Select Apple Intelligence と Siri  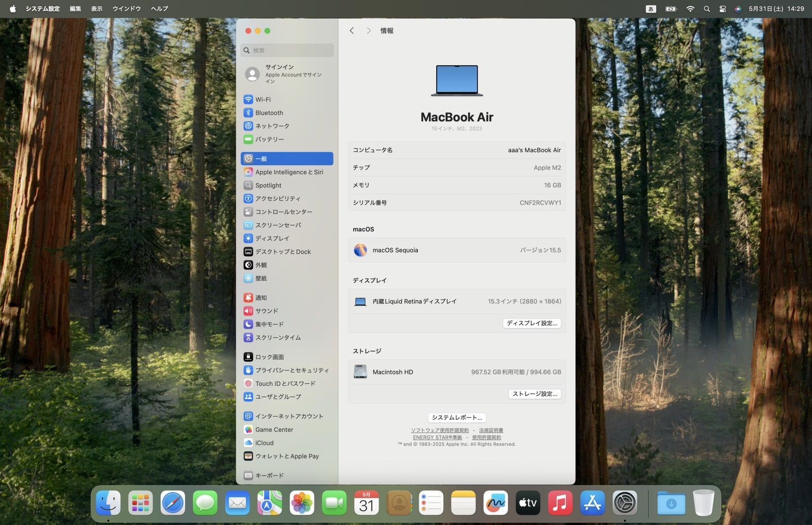pos(286,172)
